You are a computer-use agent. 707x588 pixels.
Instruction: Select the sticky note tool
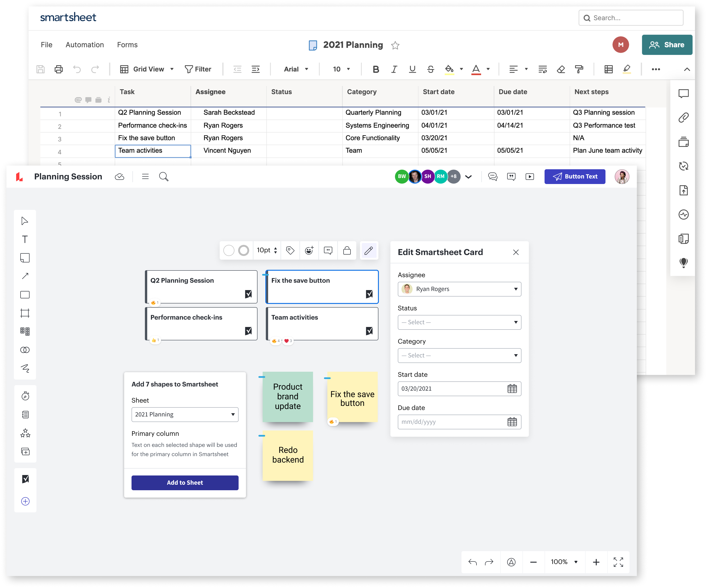click(x=25, y=258)
